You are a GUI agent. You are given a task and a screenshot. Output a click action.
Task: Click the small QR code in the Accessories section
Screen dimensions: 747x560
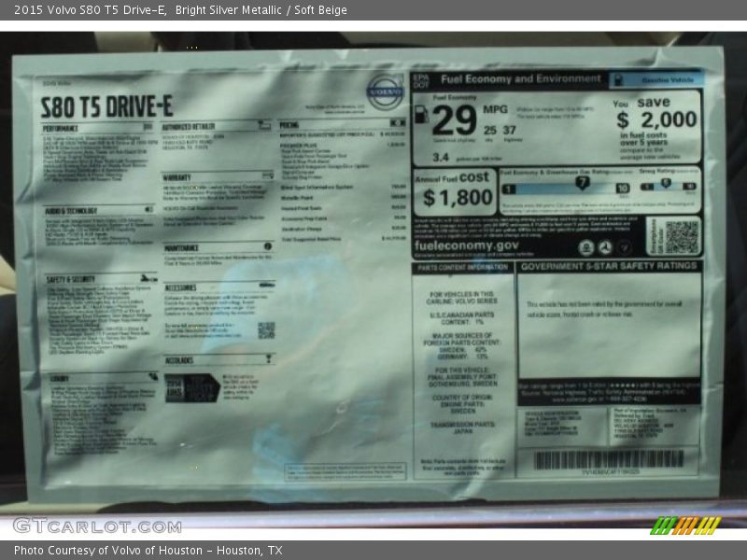[266, 330]
